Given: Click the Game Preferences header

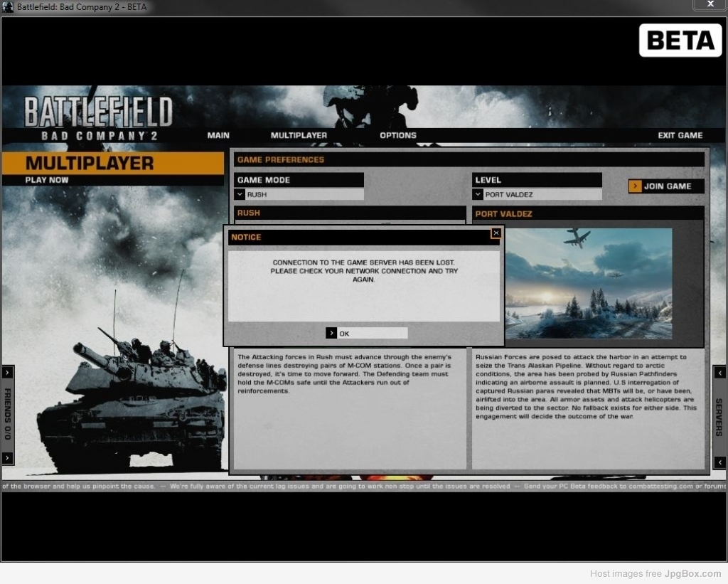Looking at the screenshot, I should click(x=469, y=160).
